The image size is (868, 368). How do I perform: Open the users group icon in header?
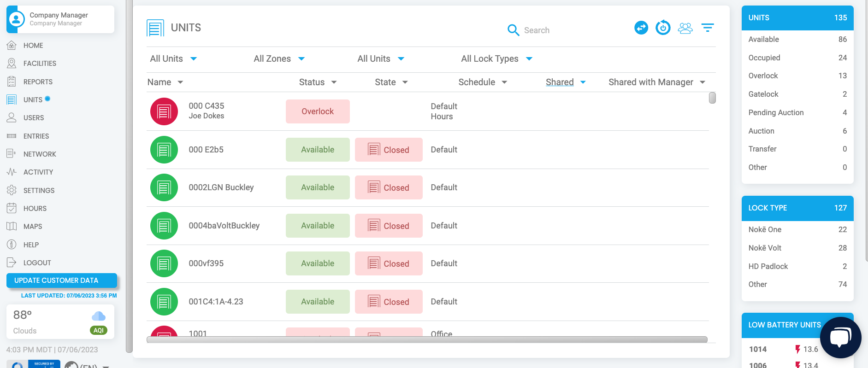(685, 29)
